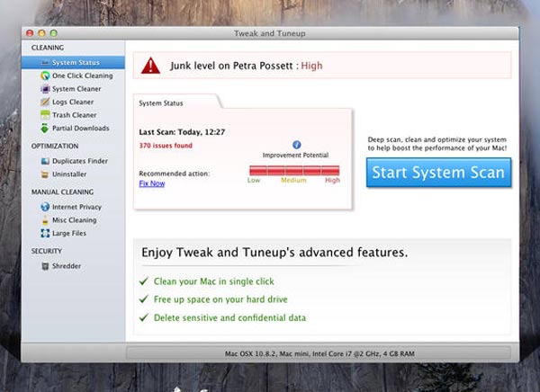
Task: Click the CLEANING section header
Action: coord(48,48)
